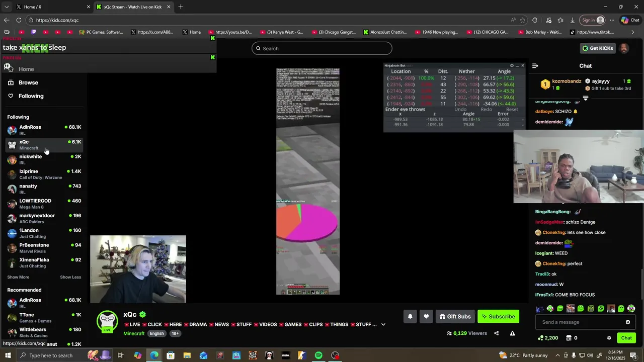Open Spotify from the taskbar
The image size is (644, 362).
pos(318,355)
